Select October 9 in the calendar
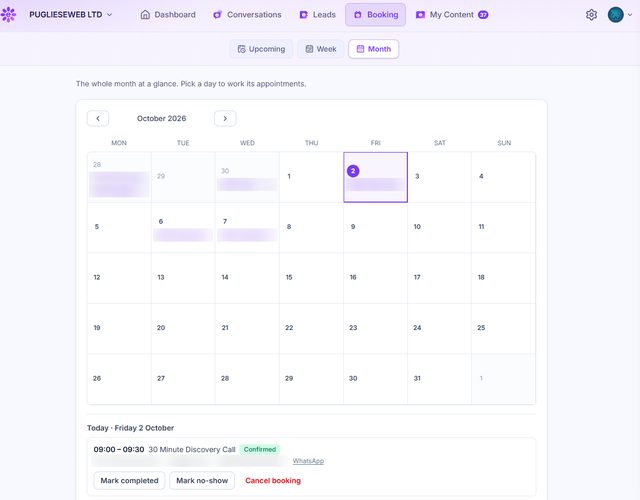This screenshot has width=640, height=500. coord(376,228)
